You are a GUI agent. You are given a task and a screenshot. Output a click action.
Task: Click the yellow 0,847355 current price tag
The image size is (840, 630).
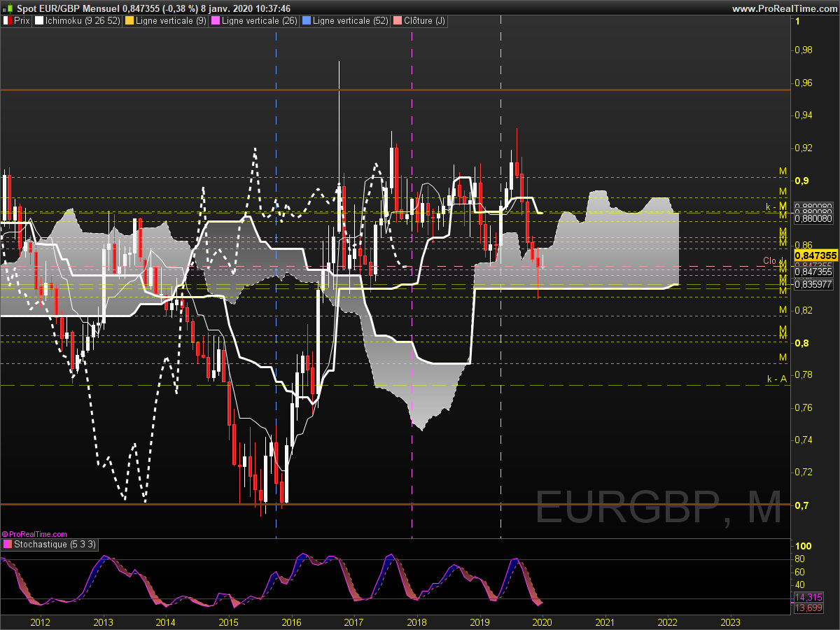pos(816,255)
